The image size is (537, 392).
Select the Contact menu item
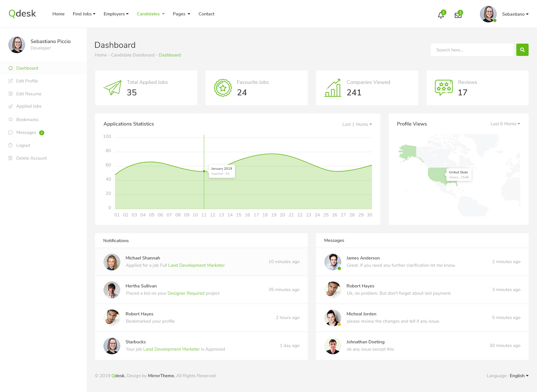(206, 14)
